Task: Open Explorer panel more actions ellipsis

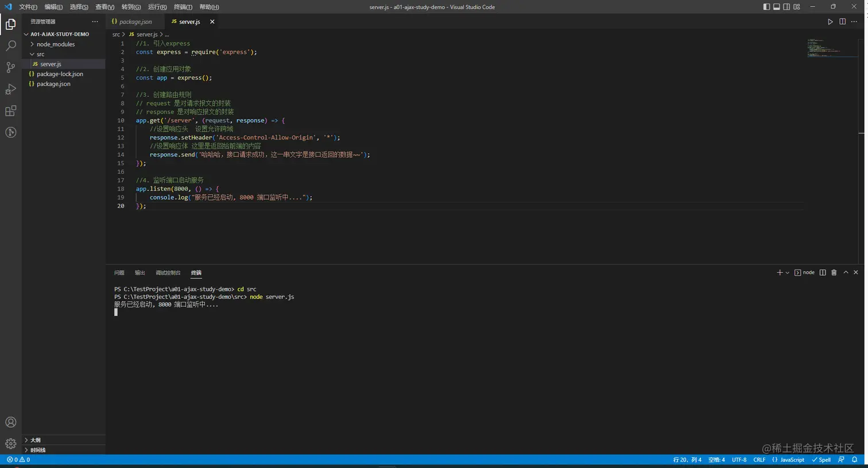Action: tap(95, 22)
